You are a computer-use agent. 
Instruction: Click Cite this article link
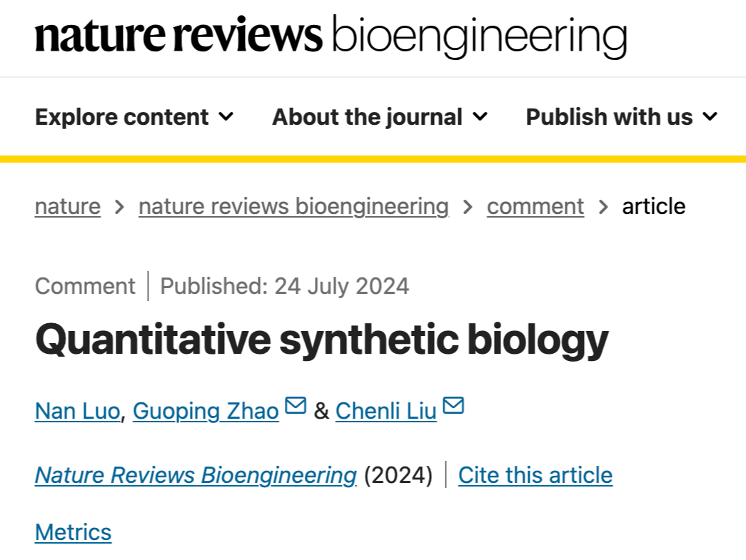pos(535,475)
